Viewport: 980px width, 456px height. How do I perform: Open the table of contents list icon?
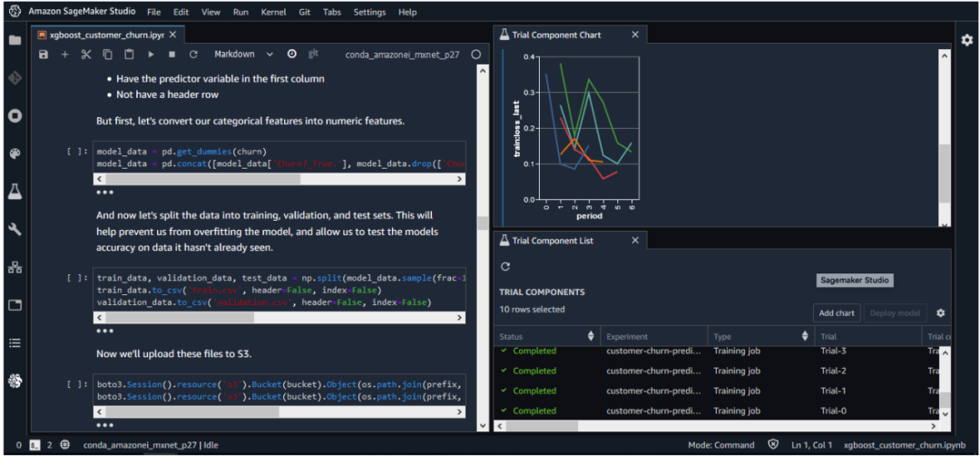pyautogui.click(x=15, y=342)
